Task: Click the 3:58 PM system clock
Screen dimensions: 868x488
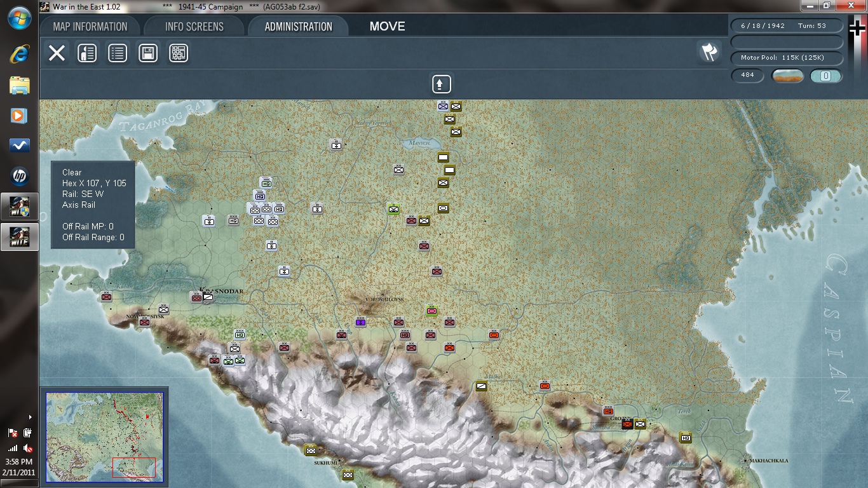Action: click(x=19, y=461)
